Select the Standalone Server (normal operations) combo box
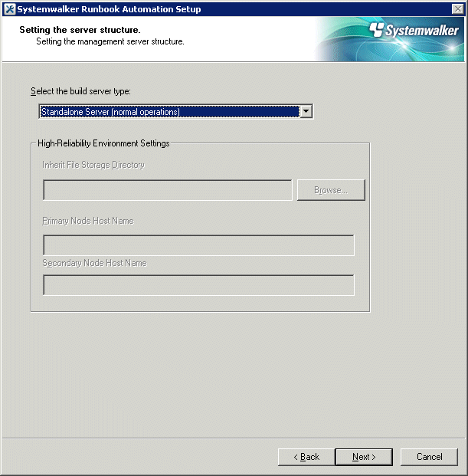Viewport: 468px width, 476px height. pos(176,111)
